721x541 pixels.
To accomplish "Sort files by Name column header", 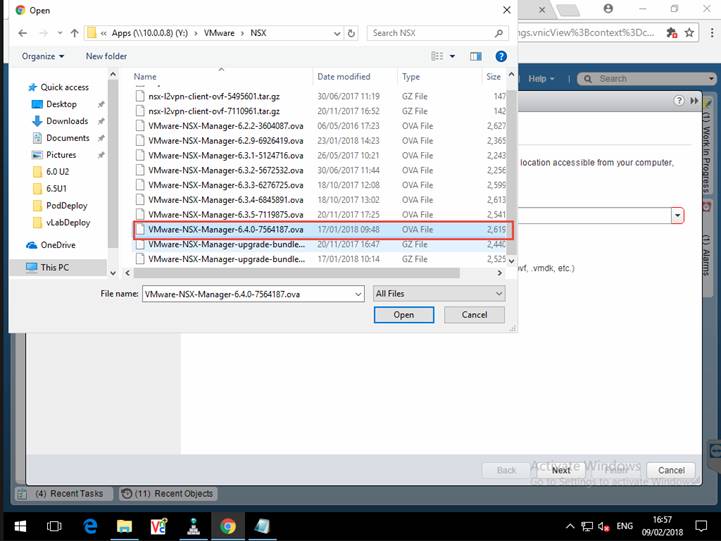I will click(x=145, y=77).
